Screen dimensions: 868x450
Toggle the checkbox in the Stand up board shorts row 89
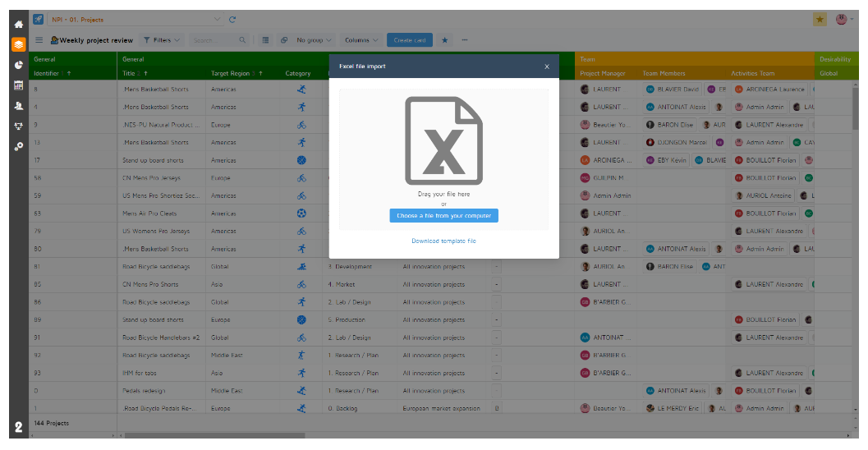[497, 320]
